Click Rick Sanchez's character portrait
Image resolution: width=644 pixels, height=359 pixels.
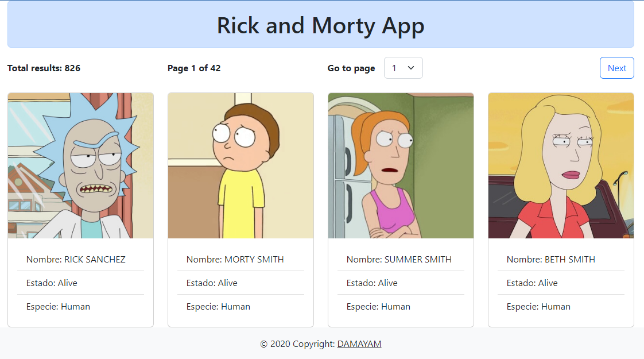[x=80, y=165]
